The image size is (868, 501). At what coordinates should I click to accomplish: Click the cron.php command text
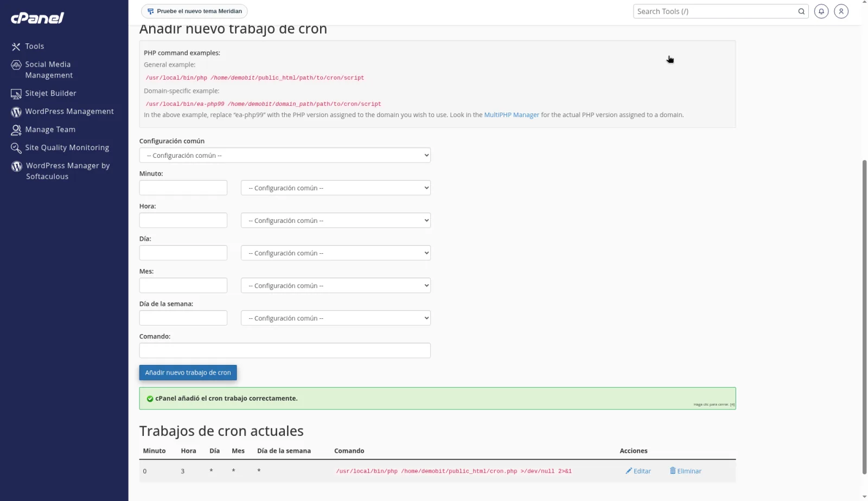(454, 471)
